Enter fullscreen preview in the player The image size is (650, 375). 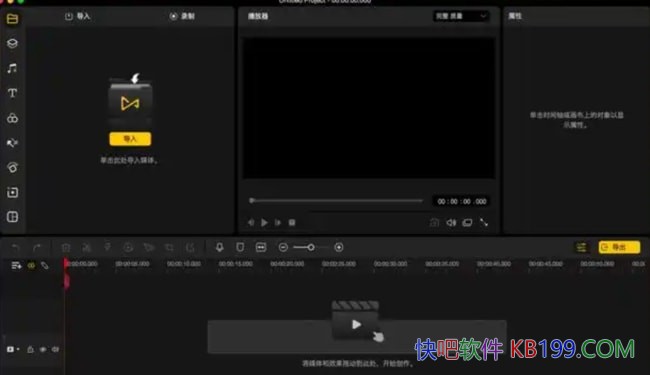point(484,223)
